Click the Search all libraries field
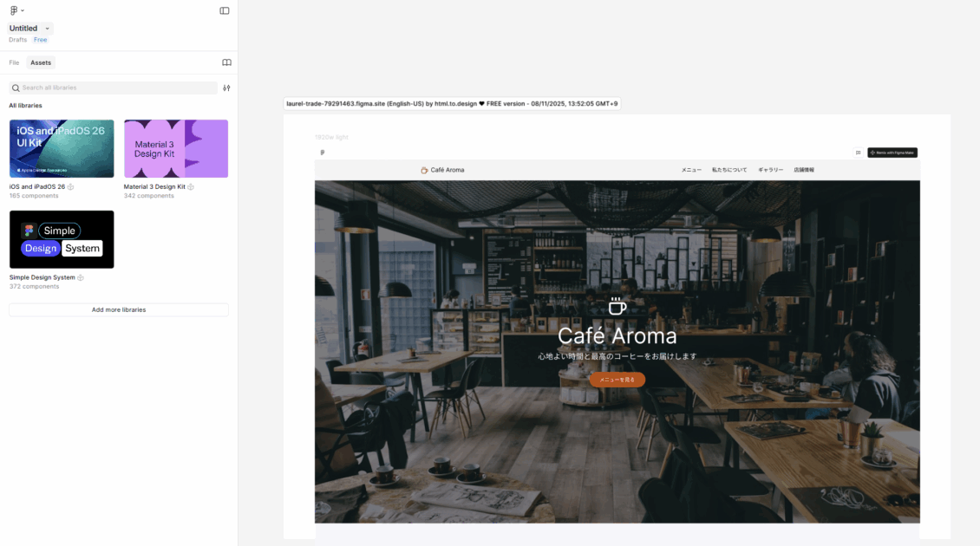The height and width of the screenshot is (546, 980). [x=117, y=88]
